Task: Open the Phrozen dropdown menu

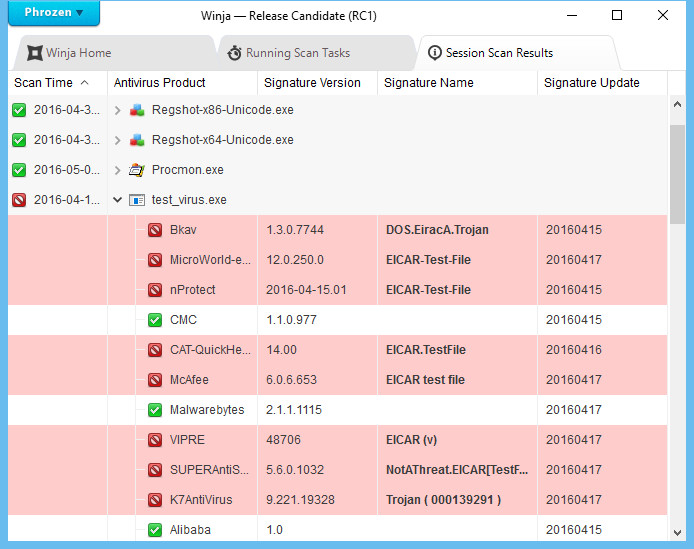Action: coord(54,12)
